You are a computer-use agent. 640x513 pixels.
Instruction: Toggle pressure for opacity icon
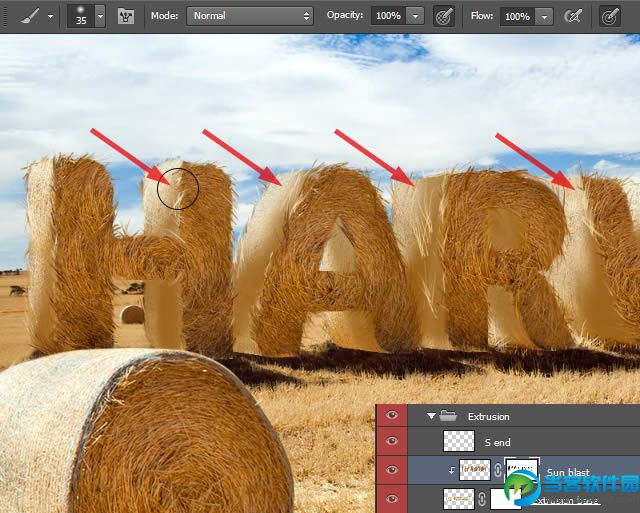(444, 16)
